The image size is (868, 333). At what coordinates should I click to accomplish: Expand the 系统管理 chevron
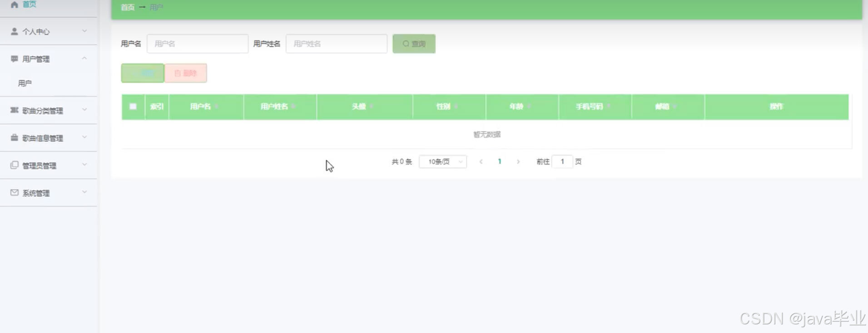[x=84, y=192]
